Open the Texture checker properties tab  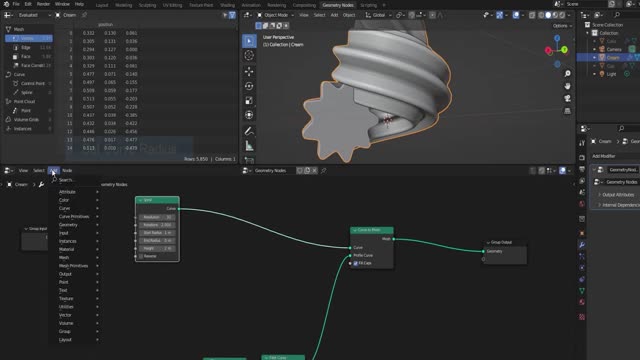tap(582, 317)
